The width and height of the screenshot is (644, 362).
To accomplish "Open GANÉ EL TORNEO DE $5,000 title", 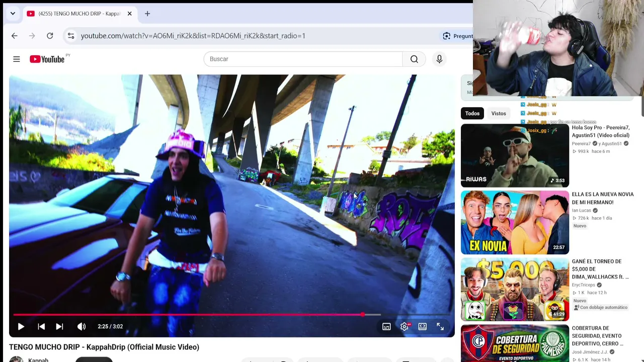I will 600,269.
